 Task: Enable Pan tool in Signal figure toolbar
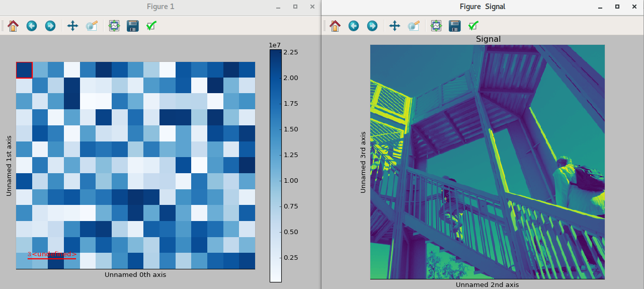(x=394, y=26)
